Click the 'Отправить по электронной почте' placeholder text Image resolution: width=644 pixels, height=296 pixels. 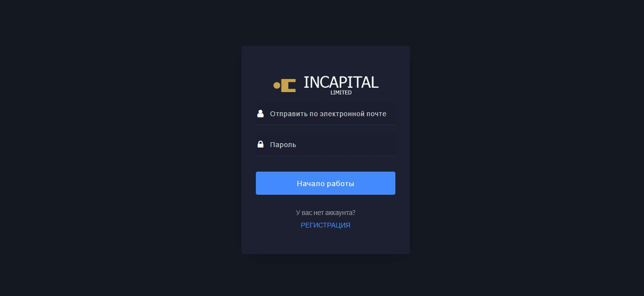[x=328, y=114]
